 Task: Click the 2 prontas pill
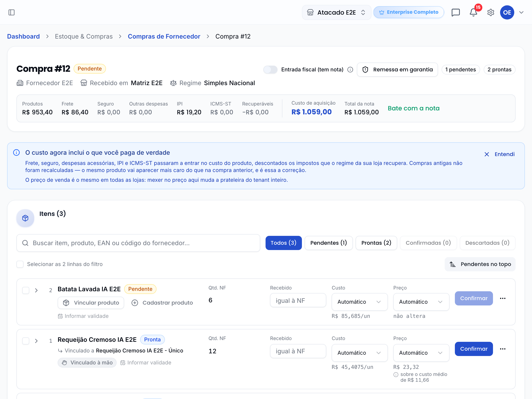(x=499, y=70)
